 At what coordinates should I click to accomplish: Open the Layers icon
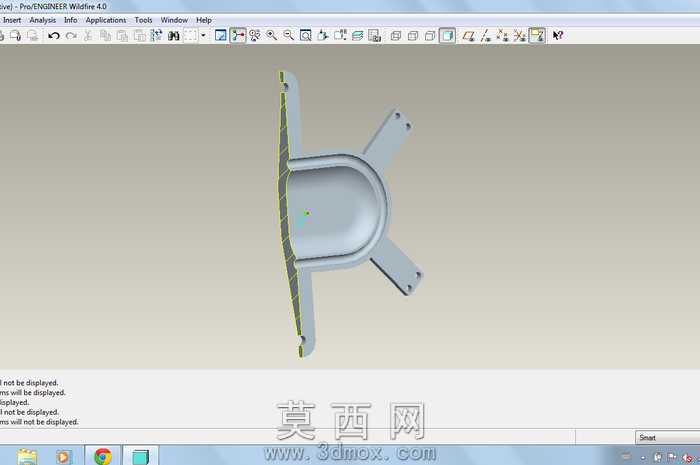click(x=358, y=36)
